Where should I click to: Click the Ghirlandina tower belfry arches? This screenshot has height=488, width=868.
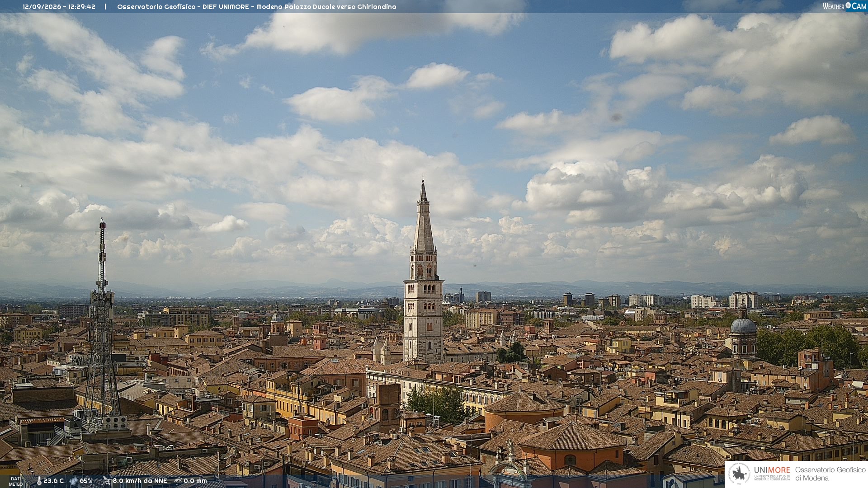coord(424,270)
